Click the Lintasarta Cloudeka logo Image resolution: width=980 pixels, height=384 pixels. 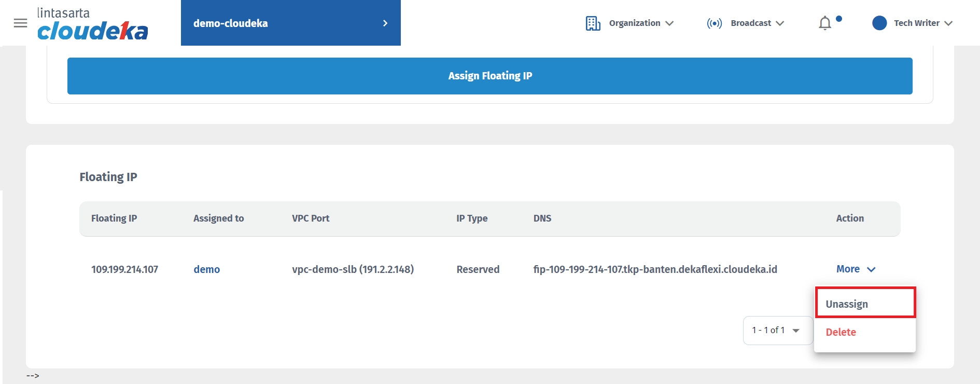pyautogui.click(x=92, y=24)
